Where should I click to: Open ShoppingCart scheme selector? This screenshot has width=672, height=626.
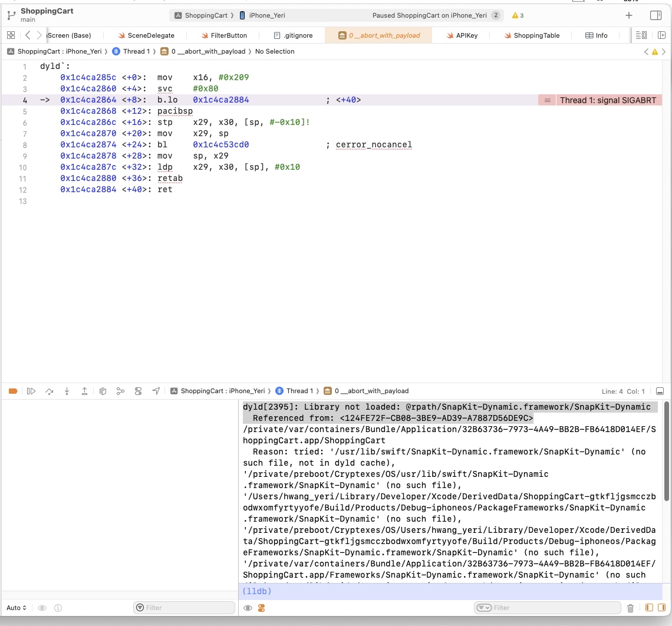pos(201,15)
